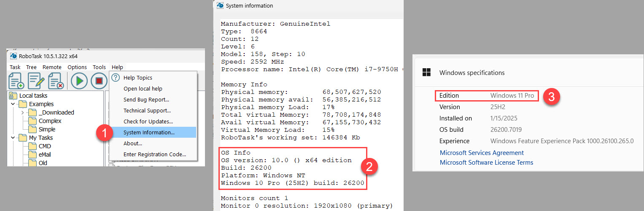This screenshot has height=211, width=644.
Task: Select _Downloaded tree label
Action: [x=56, y=112]
